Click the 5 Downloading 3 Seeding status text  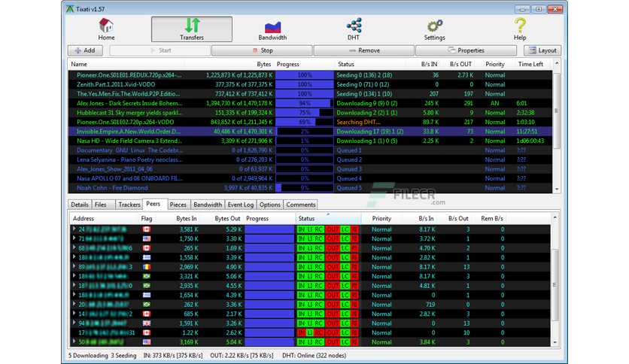(102, 356)
